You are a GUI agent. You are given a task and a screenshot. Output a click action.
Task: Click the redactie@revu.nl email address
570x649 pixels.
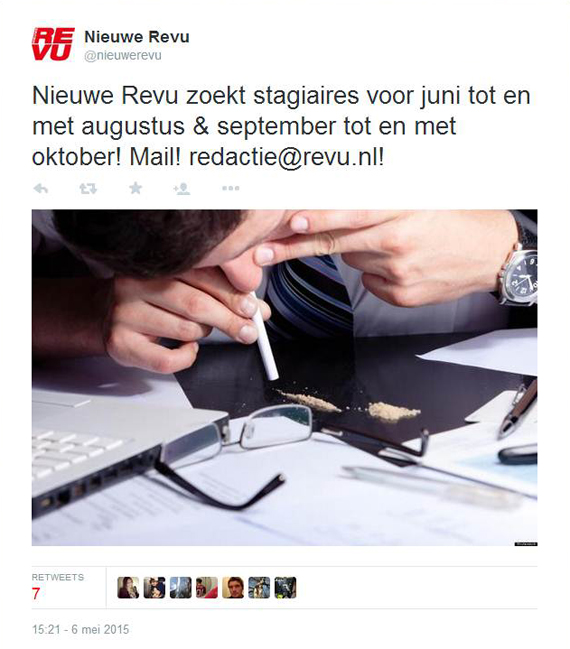[284, 157]
